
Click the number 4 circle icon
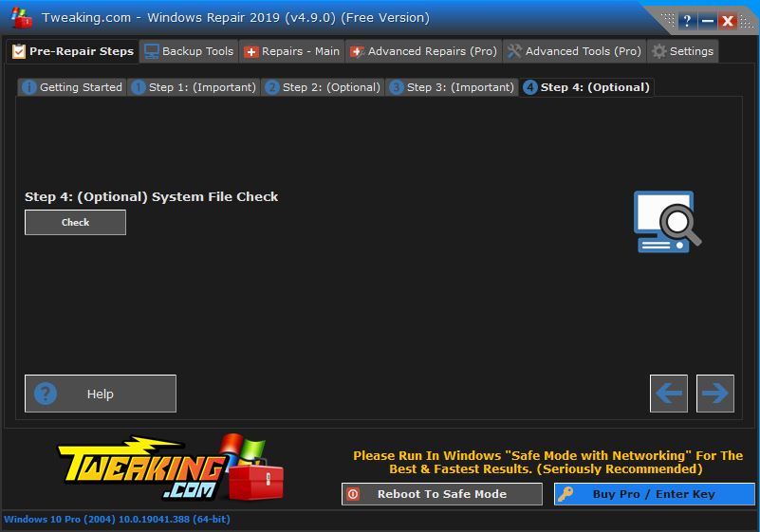(x=529, y=87)
